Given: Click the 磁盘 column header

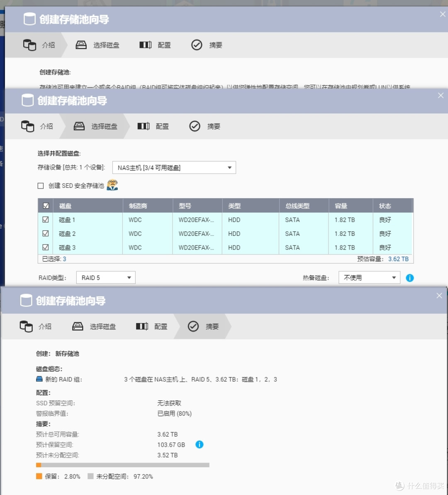Looking at the screenshot, I should (88, 206).
